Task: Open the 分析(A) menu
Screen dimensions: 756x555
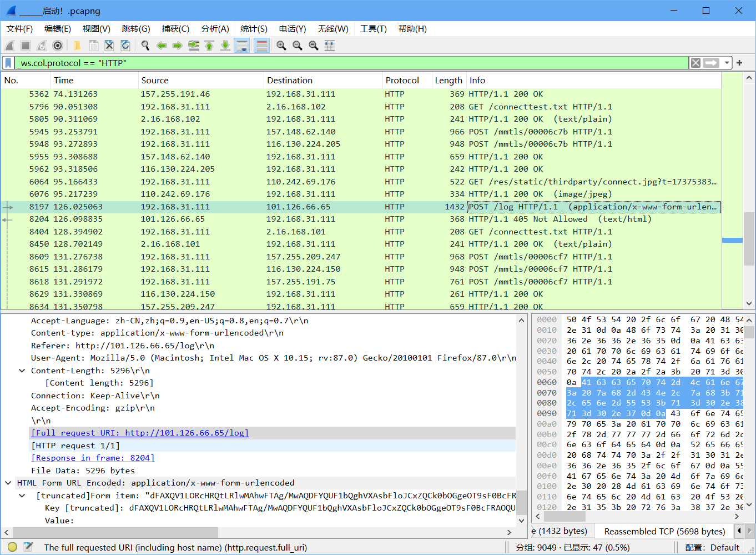Action: click(x=215, y=29)
